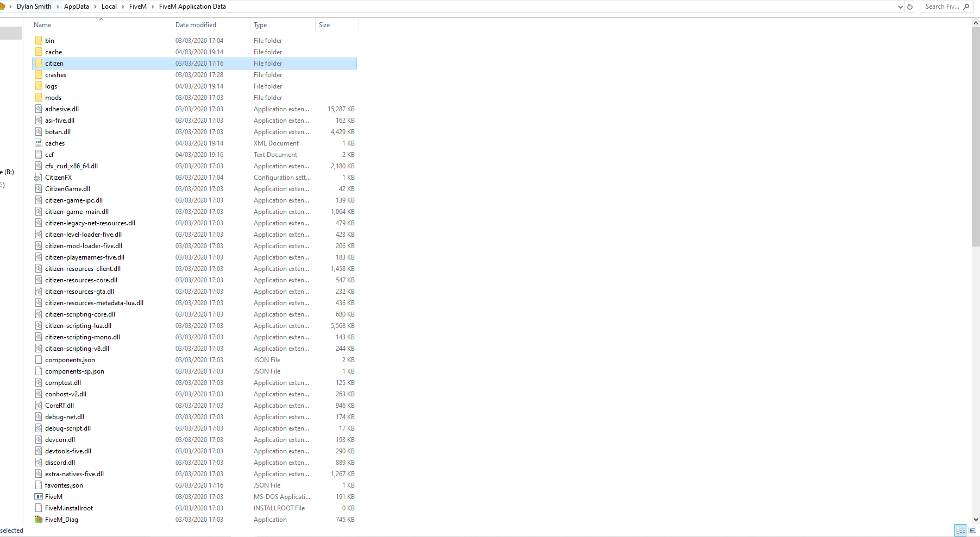
Task: Select citizen-scripting-v8.dll file name
Action: (77, 349)
